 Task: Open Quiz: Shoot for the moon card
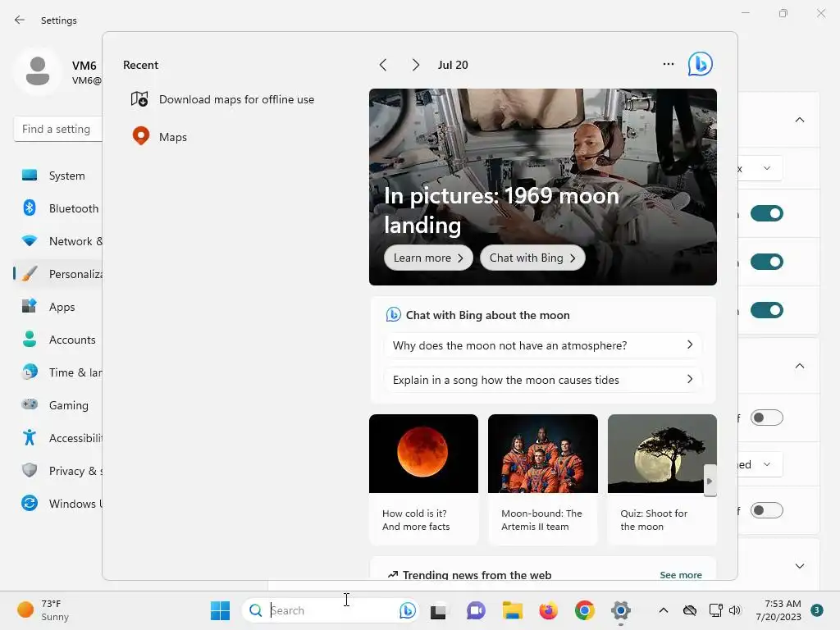point(662,479)
